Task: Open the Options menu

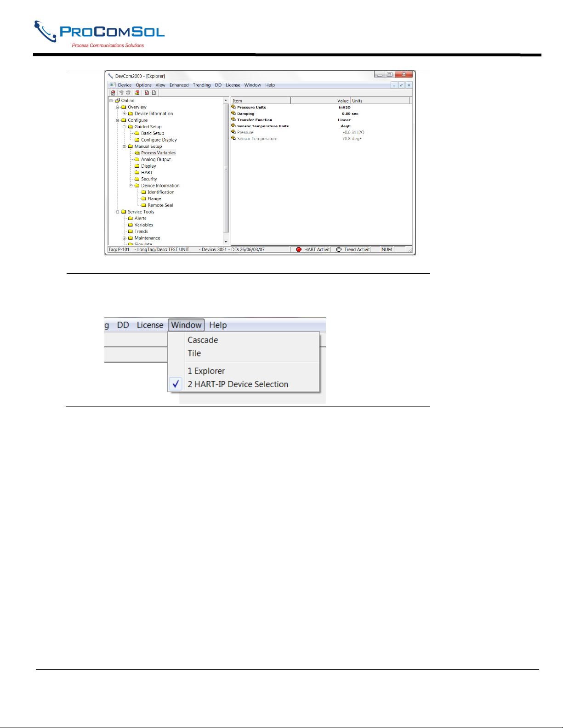Action: point(143,85)
